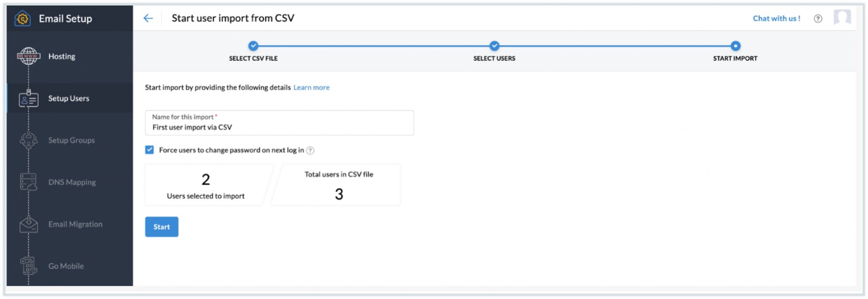Click the password info question mark icon
Image resolution: width=868 pixels, height=299 pixels.
(x=310, y=151)
